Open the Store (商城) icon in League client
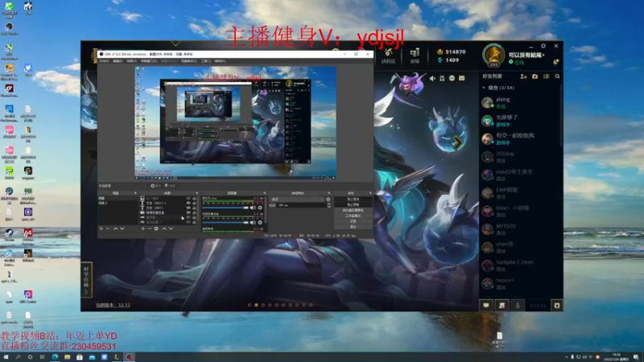644x362 pixels. click(415, 56)
